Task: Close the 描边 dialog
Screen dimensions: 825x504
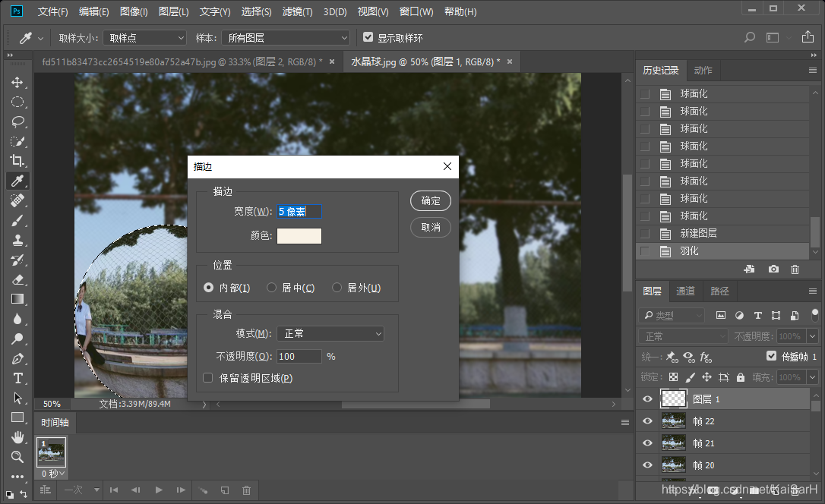Action: (x=447, y=166)
